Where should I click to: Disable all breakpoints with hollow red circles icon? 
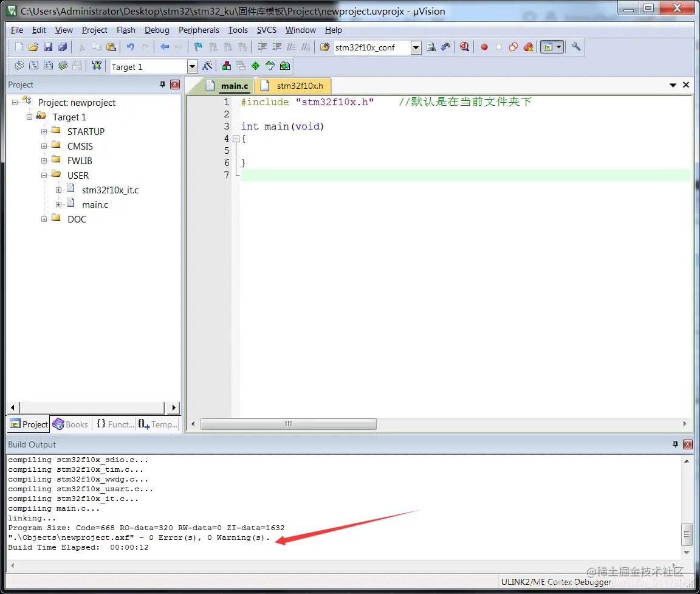point(513,47)
